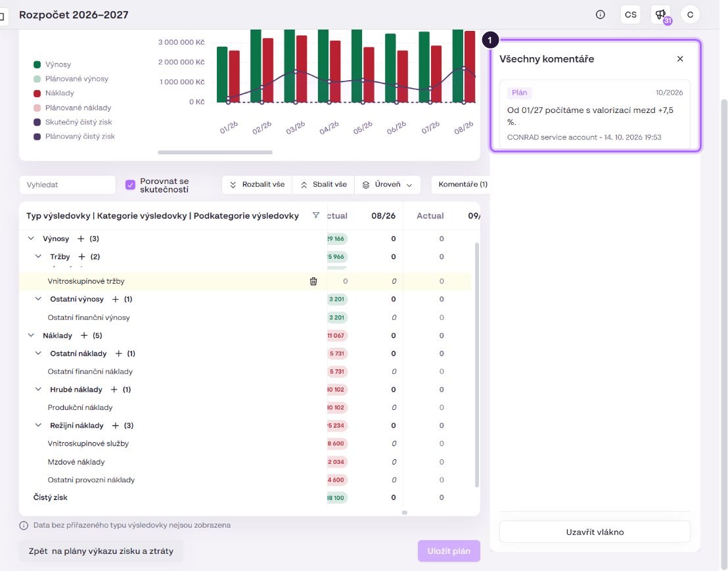
Task: Click Rozbalit vše button
Action: point(257,185)
